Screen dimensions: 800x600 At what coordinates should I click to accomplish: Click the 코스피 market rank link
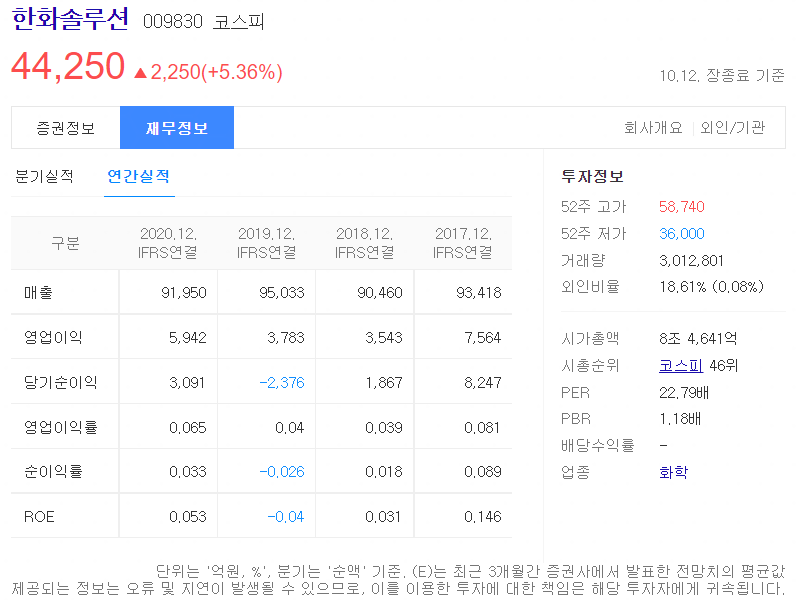point(681,365)
